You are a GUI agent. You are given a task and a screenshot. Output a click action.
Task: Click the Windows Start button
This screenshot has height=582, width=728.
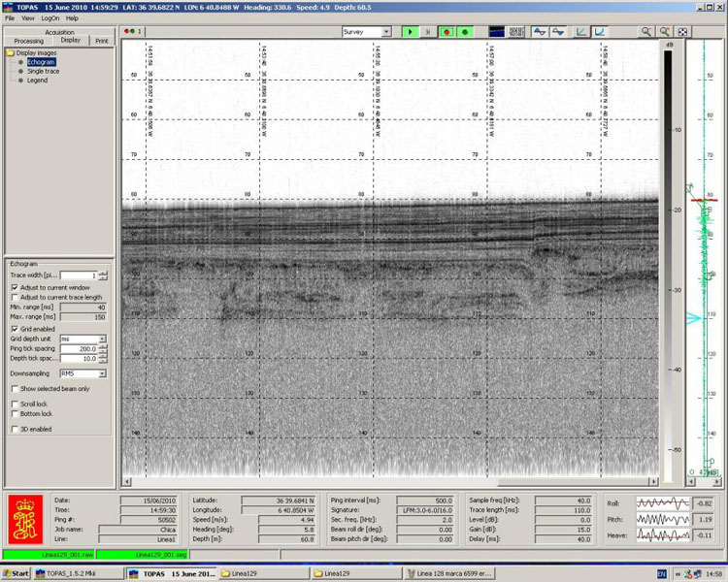[x=16, y=574]
